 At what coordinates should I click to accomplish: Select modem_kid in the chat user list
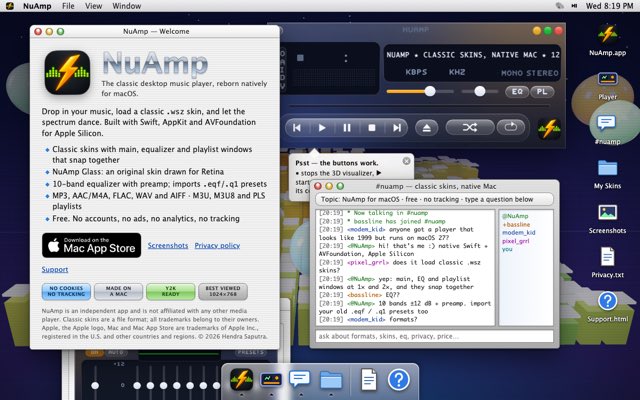pyautogui.click(x=518, y=233)
